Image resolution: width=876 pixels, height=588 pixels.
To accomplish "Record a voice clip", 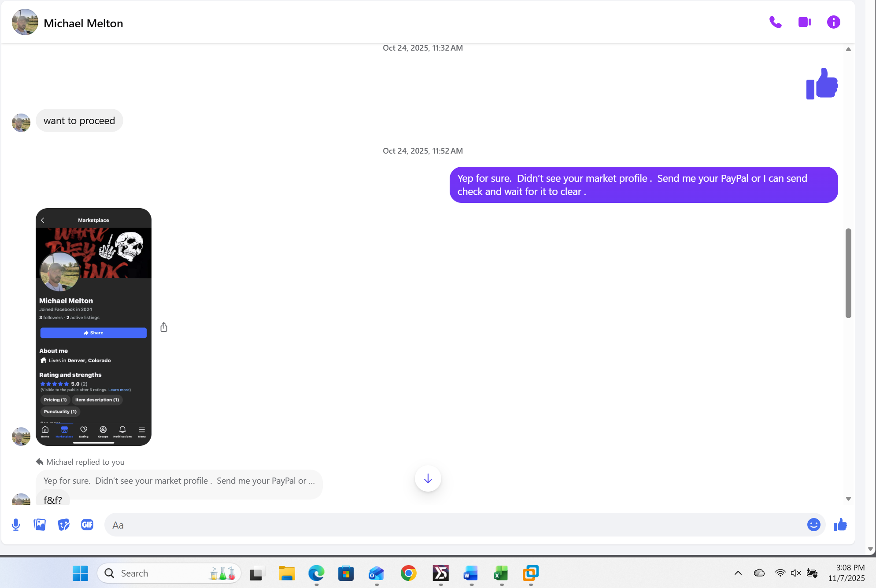I will pos(16,525).
